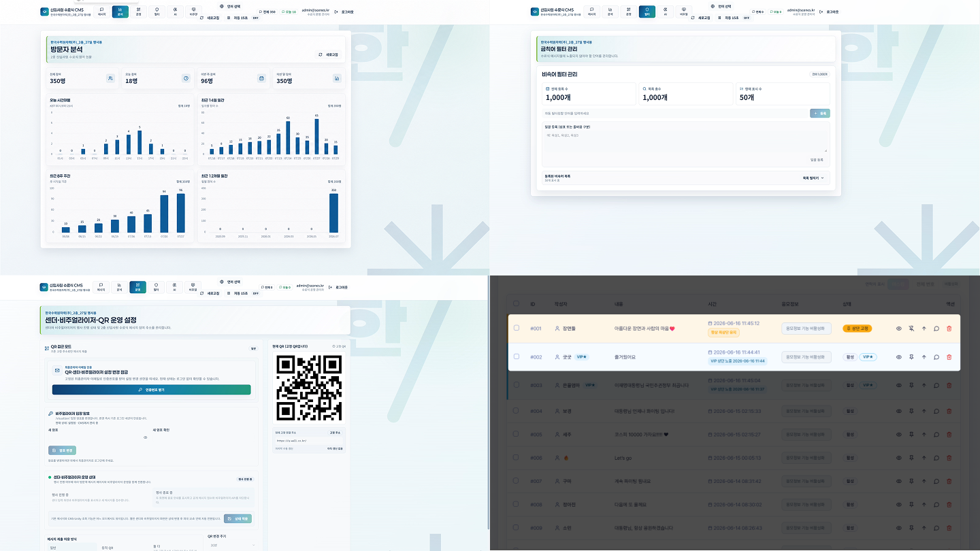Click the 전체 350 badge in the top bar
Viewport: 980px width, 551px height.
click(267, 12)
